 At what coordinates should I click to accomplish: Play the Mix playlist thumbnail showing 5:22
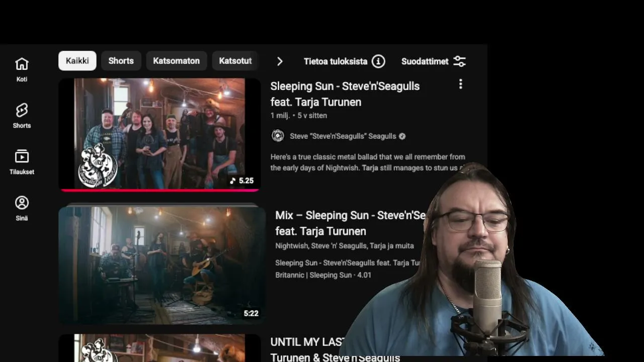coord(162,265)
